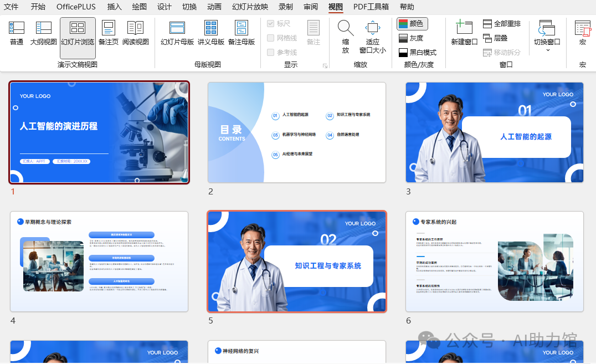The image size is (596, 364).
Task: Open the PDF工具箱 tab
Action: coord(371,7)
